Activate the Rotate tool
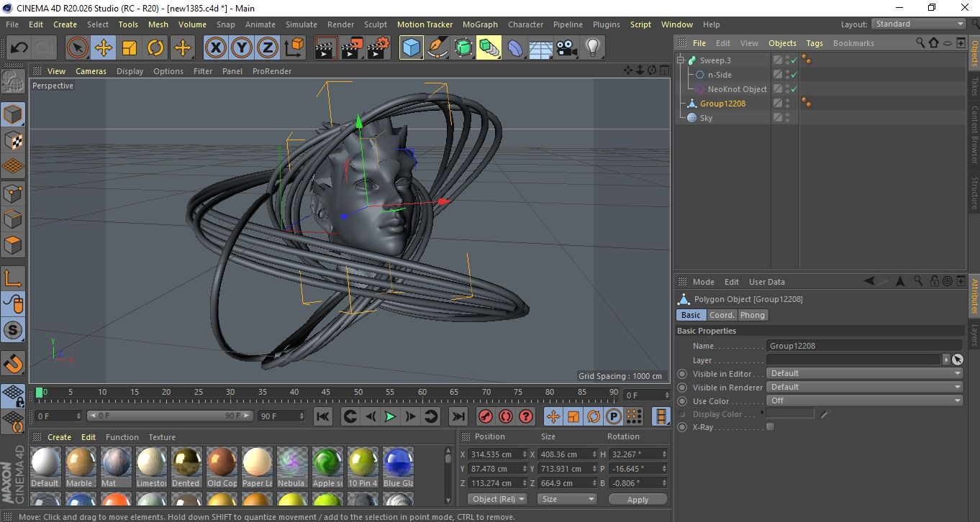The image size is (980, 522). click(155, 48)
